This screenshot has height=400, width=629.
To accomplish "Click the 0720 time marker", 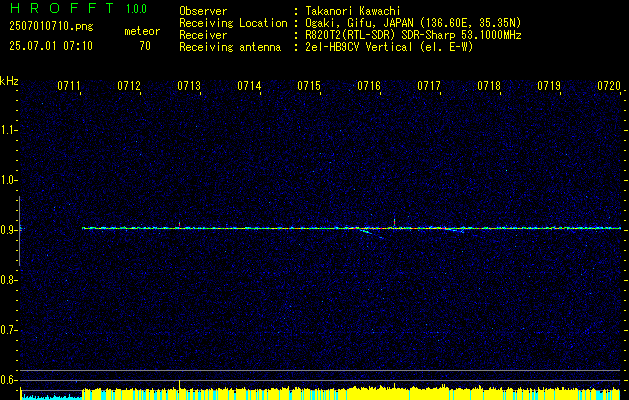I will pyautogui.click(x=609, y=86).
